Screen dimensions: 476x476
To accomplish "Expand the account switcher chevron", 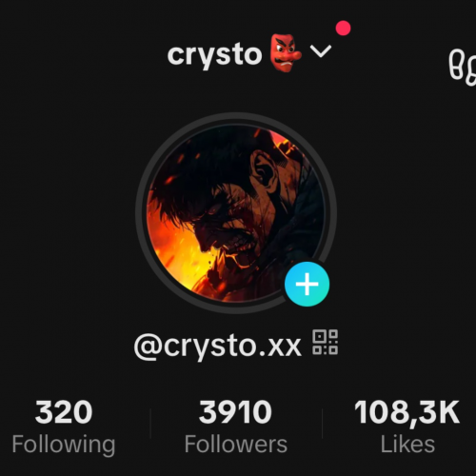I will point(321,51).
